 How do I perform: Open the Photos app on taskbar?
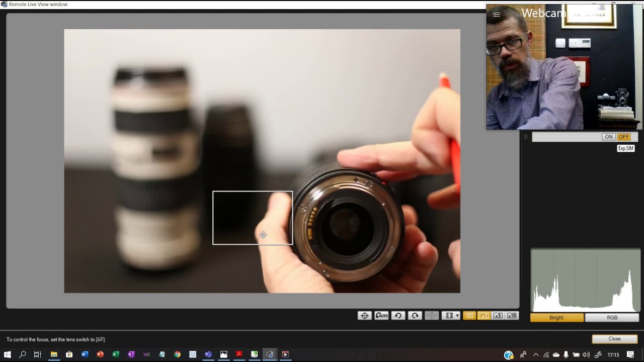click(223, 354)
